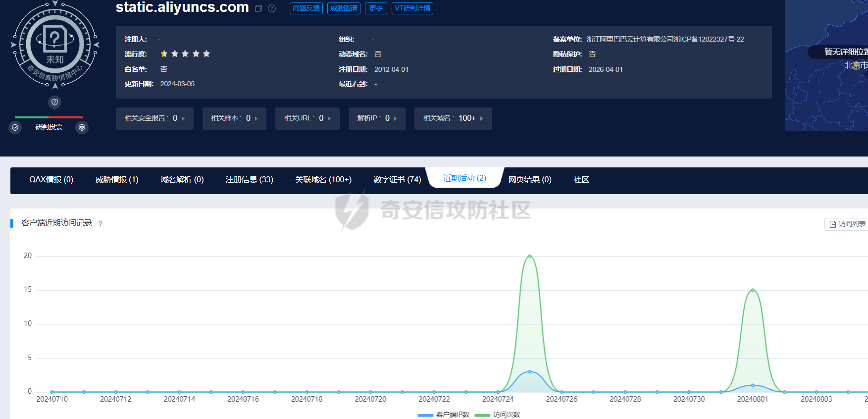Click the static.aliyuncs.com title
868x419 pixels.
click(182, 7)
